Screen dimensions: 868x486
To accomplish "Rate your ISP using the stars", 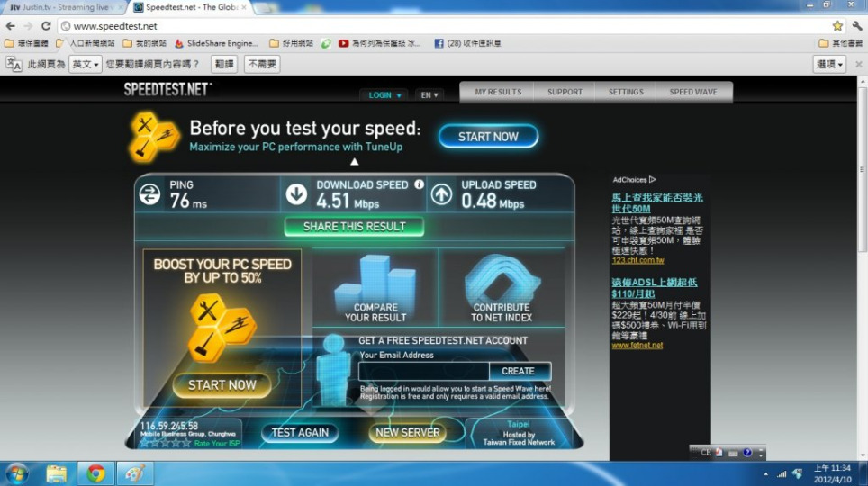I will tap(165, 442).
